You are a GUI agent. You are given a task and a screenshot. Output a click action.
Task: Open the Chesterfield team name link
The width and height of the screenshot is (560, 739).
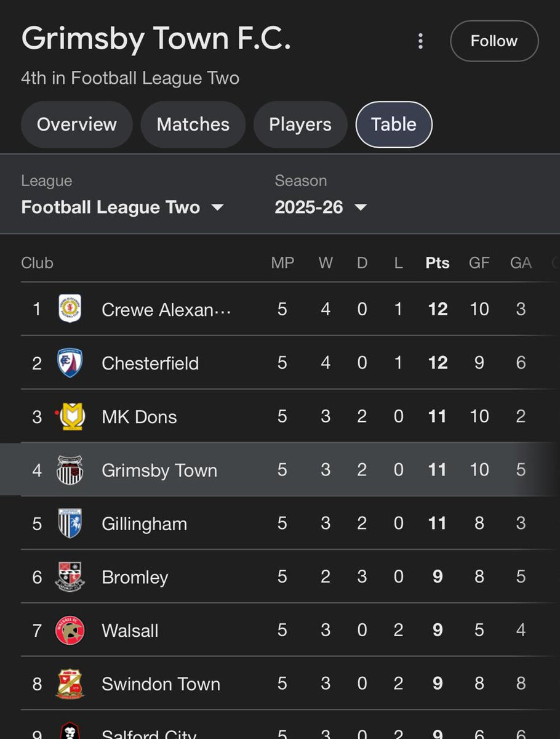pos(150,363)
